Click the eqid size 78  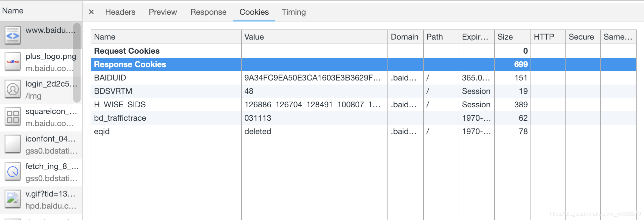[x=523, y=131]
